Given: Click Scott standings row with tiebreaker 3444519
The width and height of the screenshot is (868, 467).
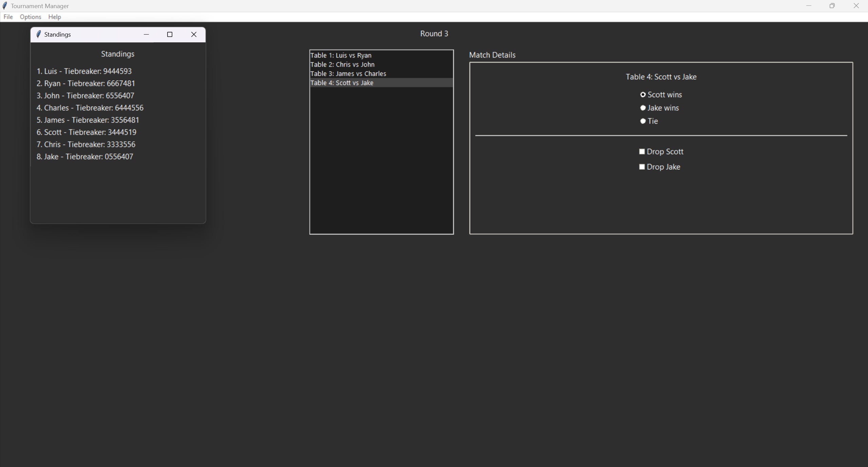Looking at the screenshot, I should click(86, 132).
